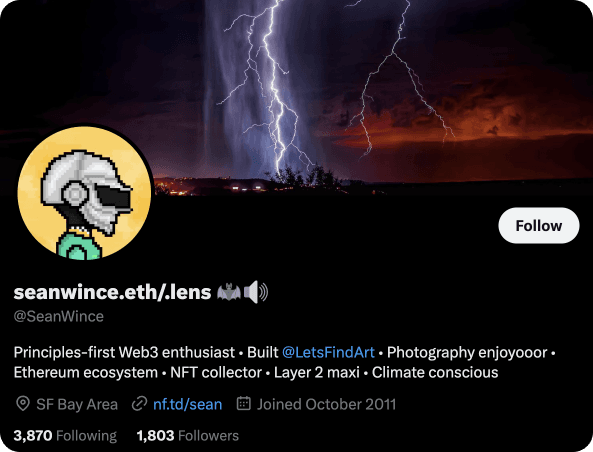
Task: Click the Layer 2 maxi bio text
Action: [x=317, y=373]
